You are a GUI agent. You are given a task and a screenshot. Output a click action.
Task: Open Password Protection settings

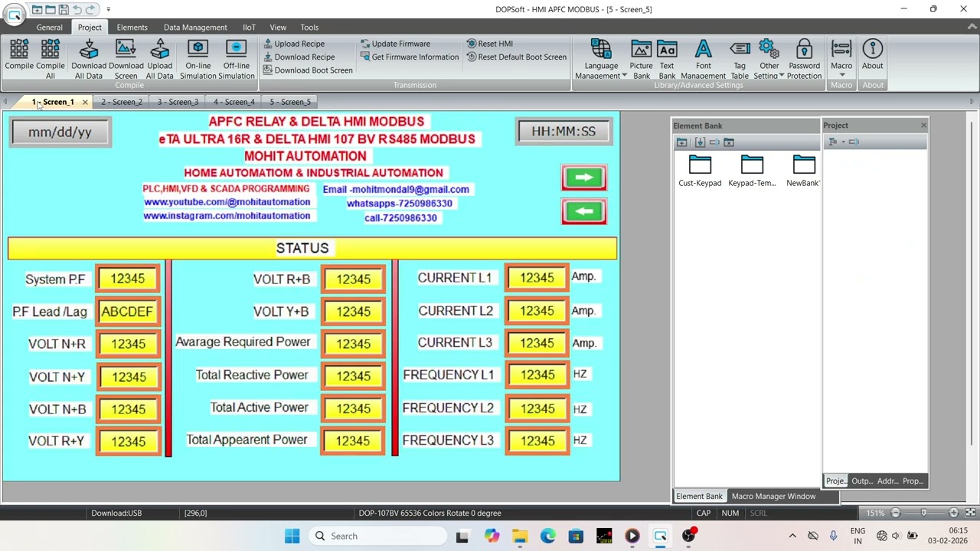[x=804, y=59]
